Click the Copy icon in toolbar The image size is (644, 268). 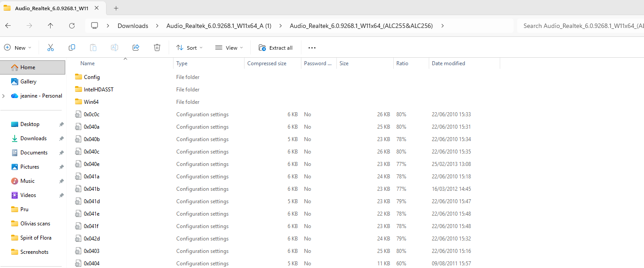(x=72, y=47)
